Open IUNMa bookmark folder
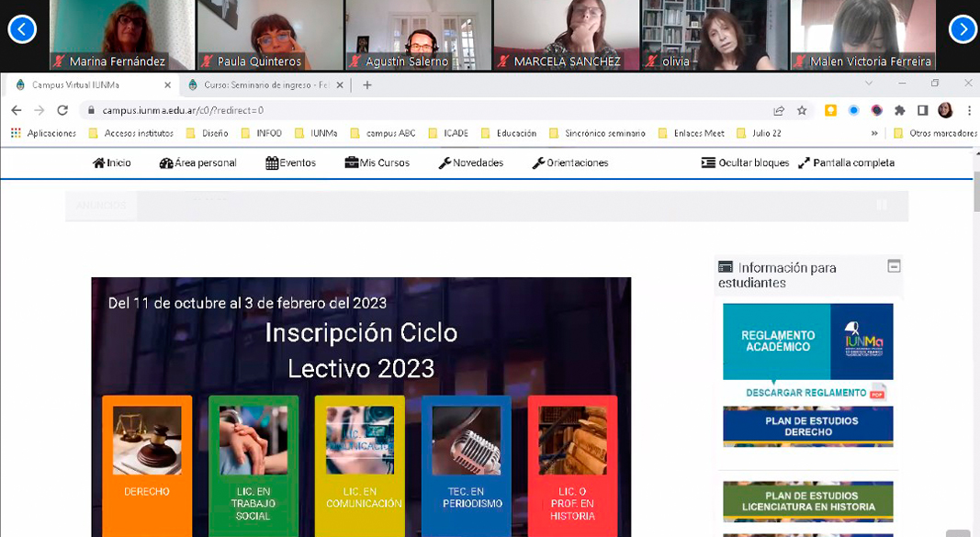 coord(316,133)
